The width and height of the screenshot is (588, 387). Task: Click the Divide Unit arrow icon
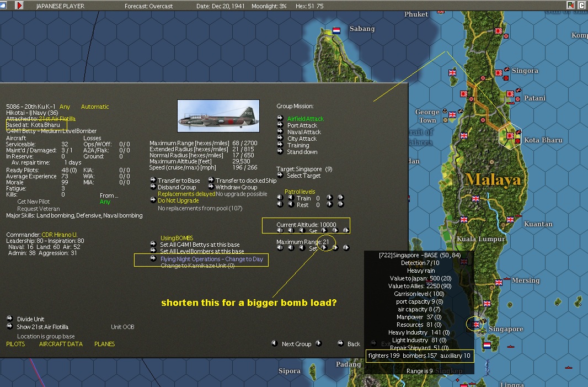pos(10,319)
